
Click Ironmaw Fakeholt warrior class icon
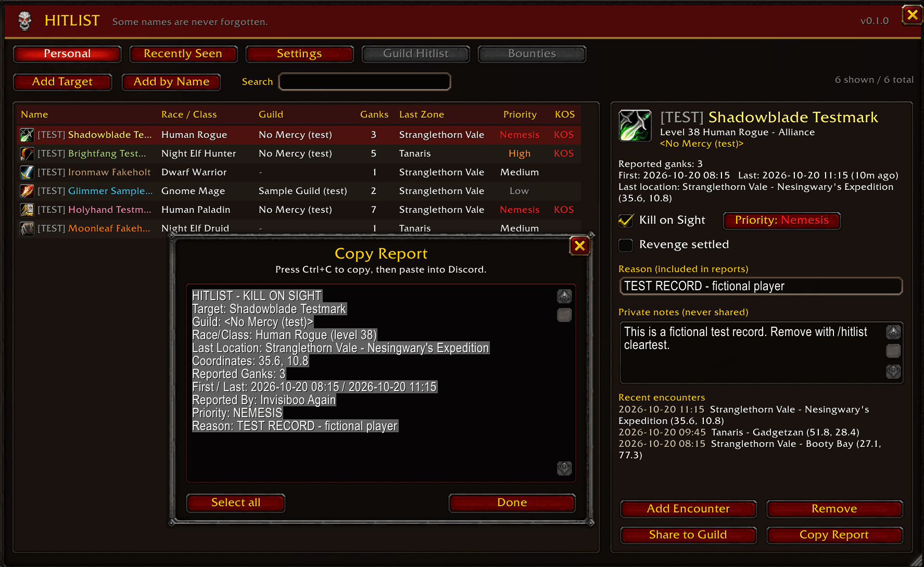click(27, 172)
